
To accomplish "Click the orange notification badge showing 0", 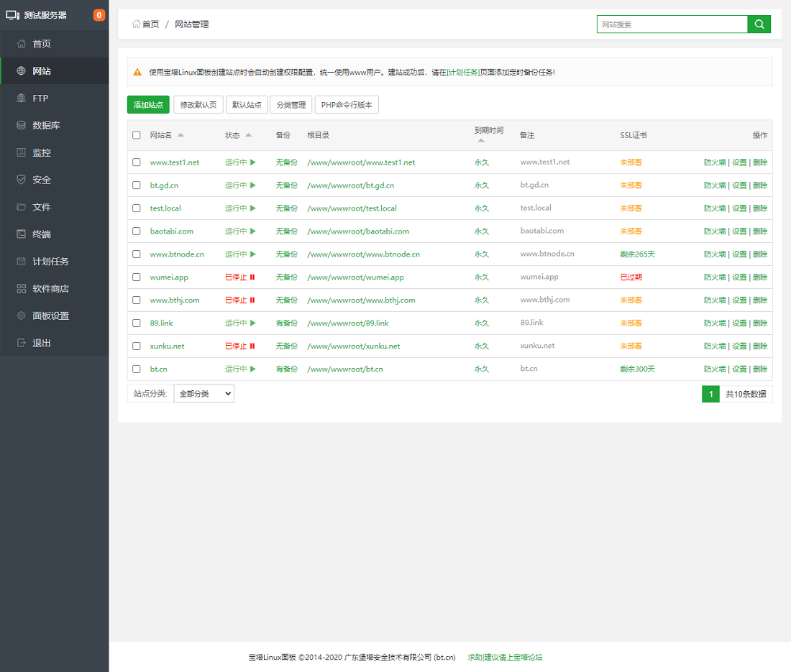I will tap(99, 15).
